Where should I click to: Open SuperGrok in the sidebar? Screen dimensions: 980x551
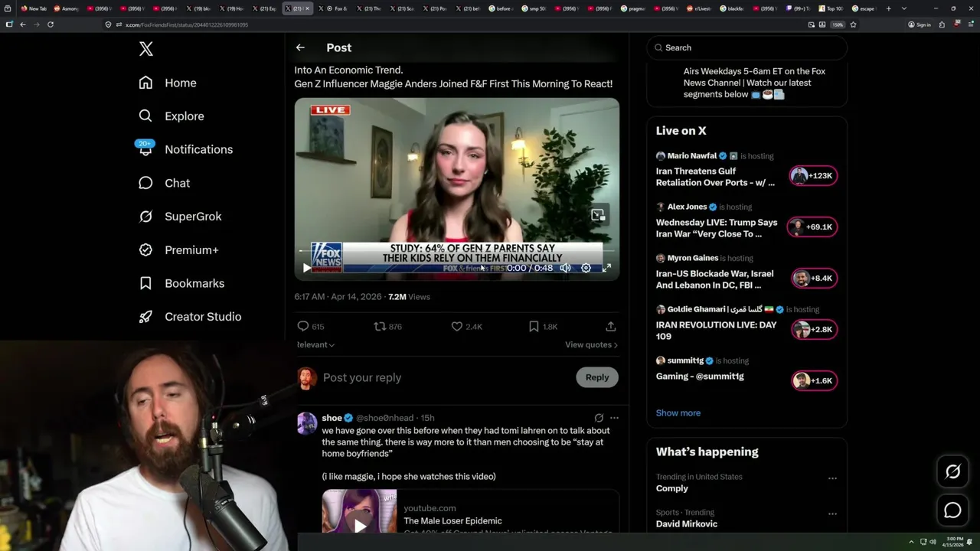(180, 217)
